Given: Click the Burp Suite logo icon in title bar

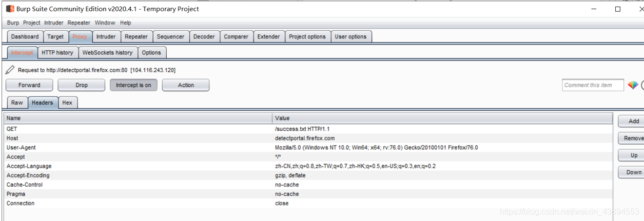Looking at the screenshot, I should click(10, 9).
